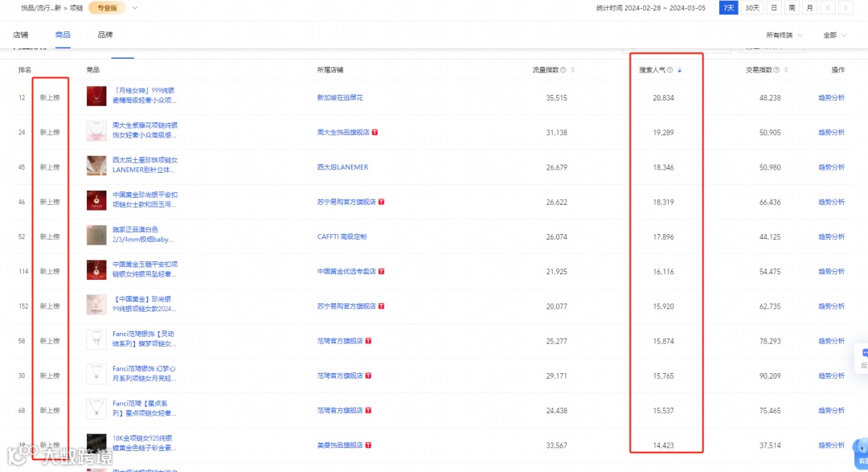Open the 月桂女神 product thumbnail
The image size is (868, 472).
click(x=96, y=96)
